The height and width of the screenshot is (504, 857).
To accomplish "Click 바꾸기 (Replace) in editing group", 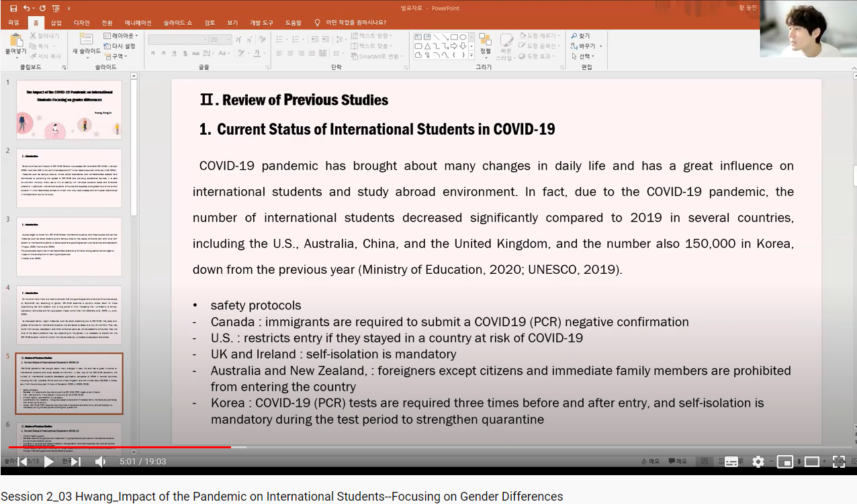I will click(586, 46).
